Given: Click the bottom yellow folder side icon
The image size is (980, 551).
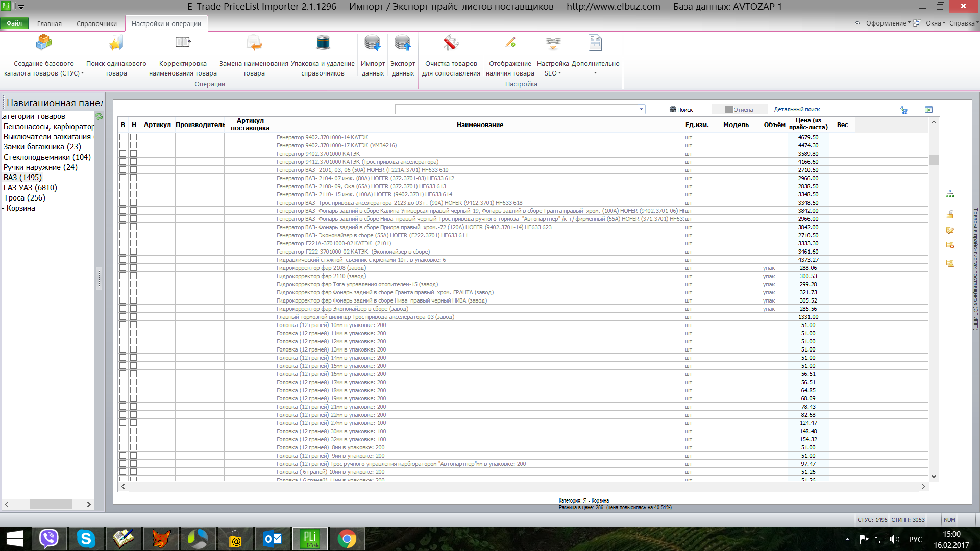Looking at the screenshot, I should point(950,263).
